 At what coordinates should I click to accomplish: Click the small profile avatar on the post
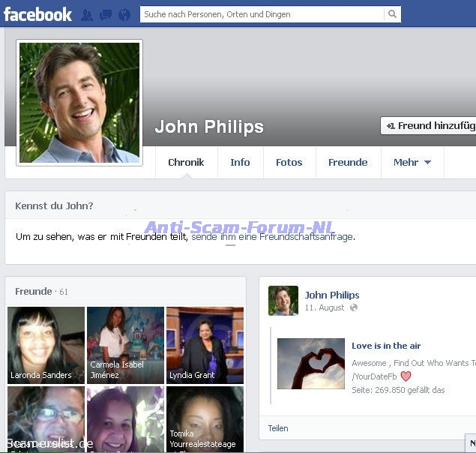[283, 301]
